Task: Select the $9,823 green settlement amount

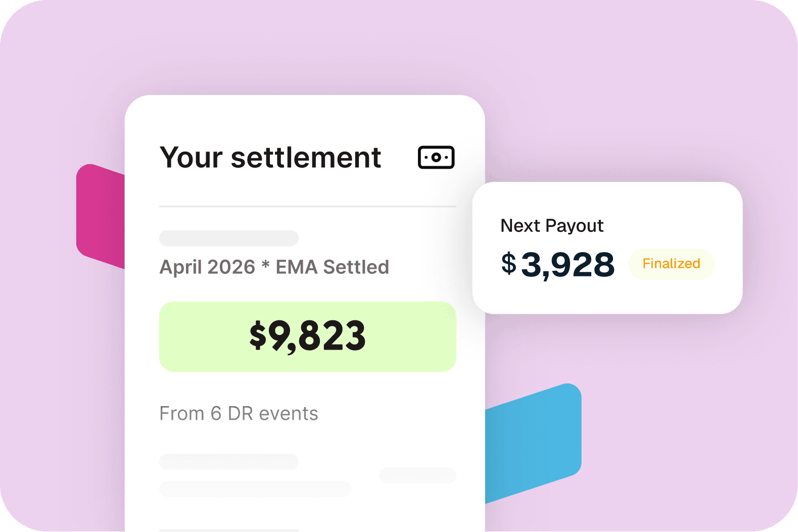Action: [307, 336]
